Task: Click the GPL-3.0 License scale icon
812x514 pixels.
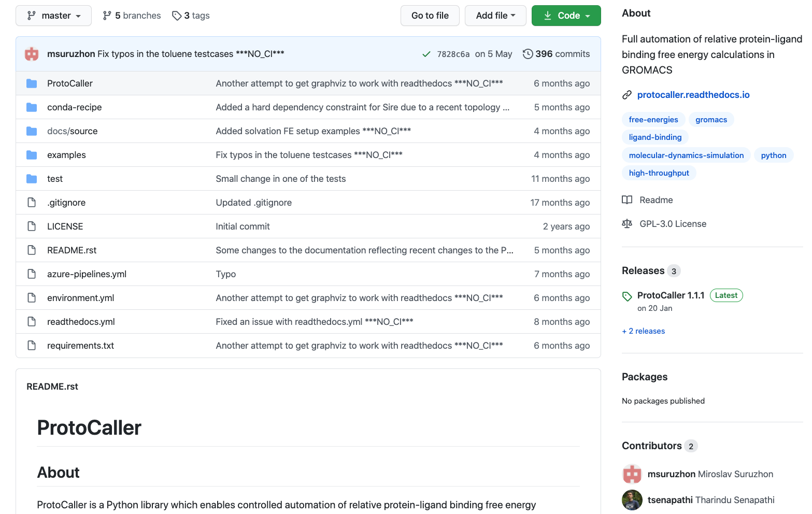Action: [x=627, y=224]
